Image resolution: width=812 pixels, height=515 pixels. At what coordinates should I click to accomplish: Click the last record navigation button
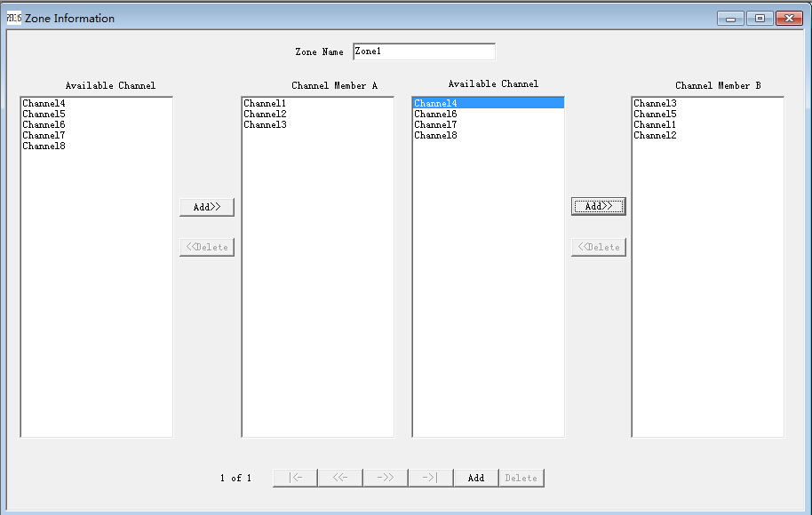pyautogui.click(x=431, y=478)
